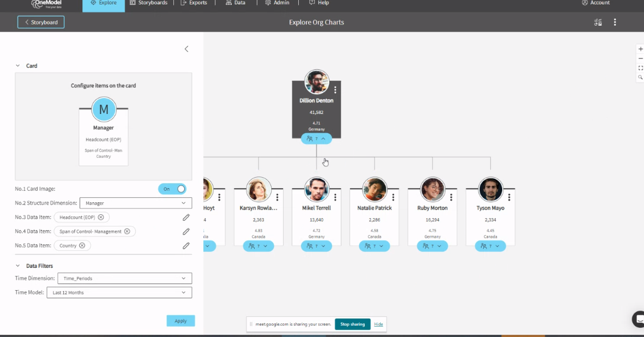This screenshot has height=337, width=644.
Task: Collapse the configuration side panel
Action: pyautogui.click(x=186, y=49)
